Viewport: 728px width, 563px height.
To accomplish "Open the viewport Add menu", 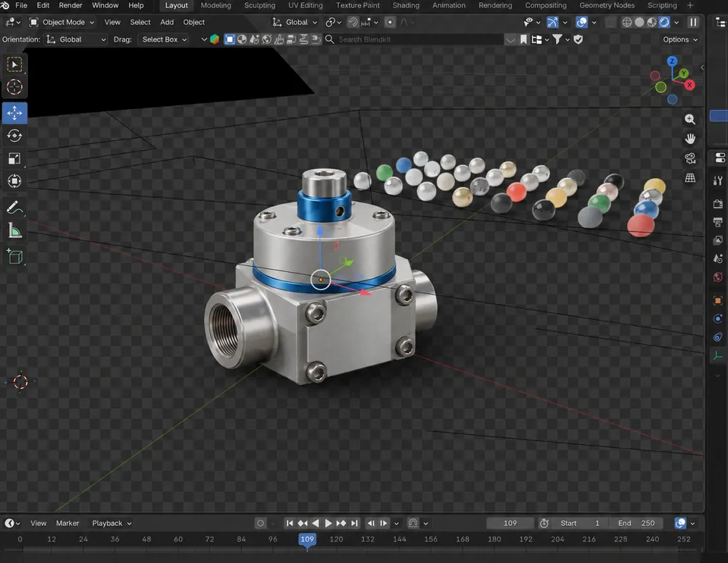I will click(167, 22).
